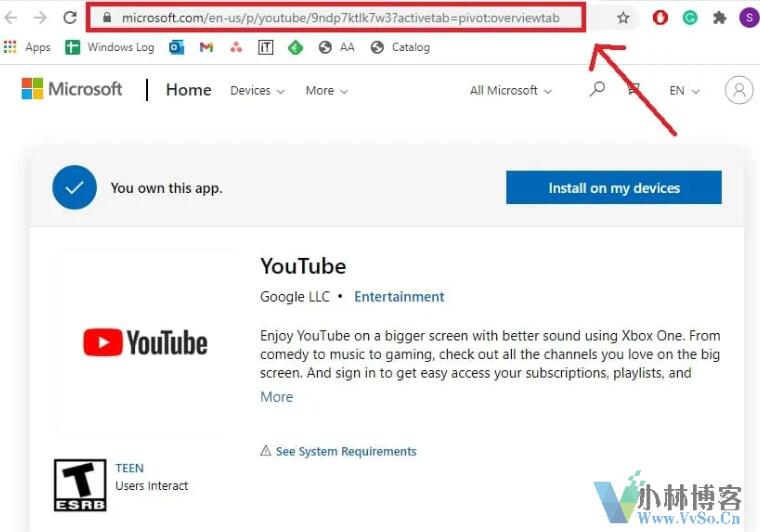Click the warning icon by System Requirements
The height and width of the screenshot is (532, 760).
click(266, 451)
